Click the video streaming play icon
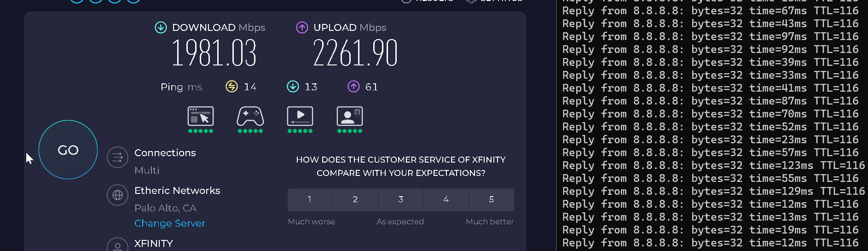This screenshot has height=251, width=868. click(300, 116)
